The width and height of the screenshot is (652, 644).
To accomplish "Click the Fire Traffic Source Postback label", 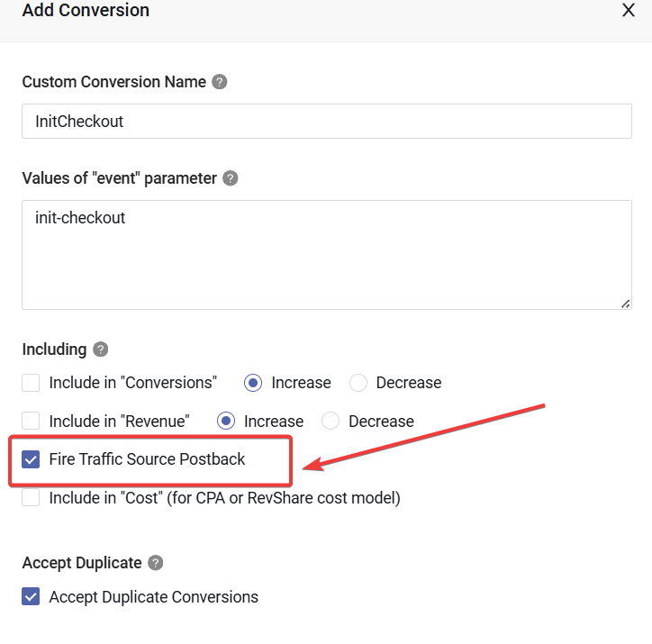I will click(147, 459).
